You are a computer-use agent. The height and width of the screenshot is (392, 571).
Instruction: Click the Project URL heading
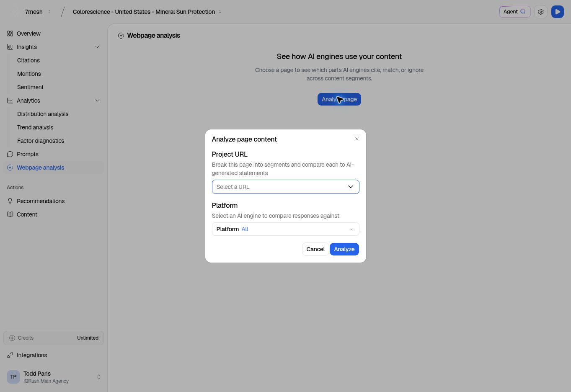[230, 154]
